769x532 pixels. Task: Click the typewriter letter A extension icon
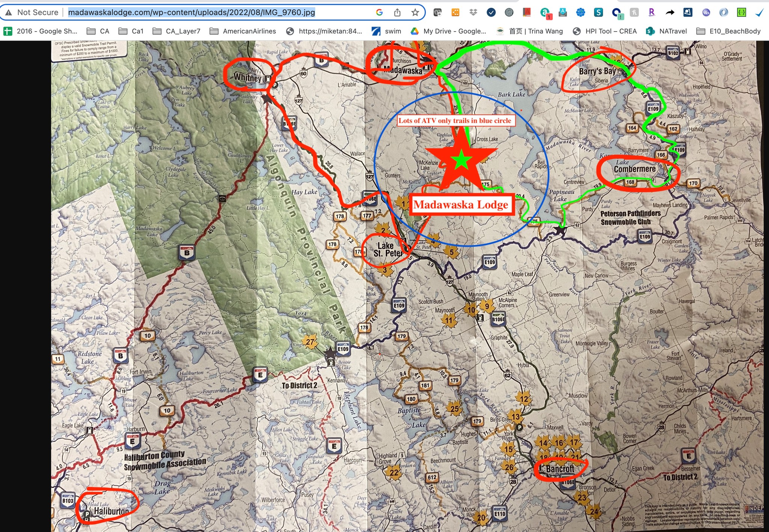[562, 12]
